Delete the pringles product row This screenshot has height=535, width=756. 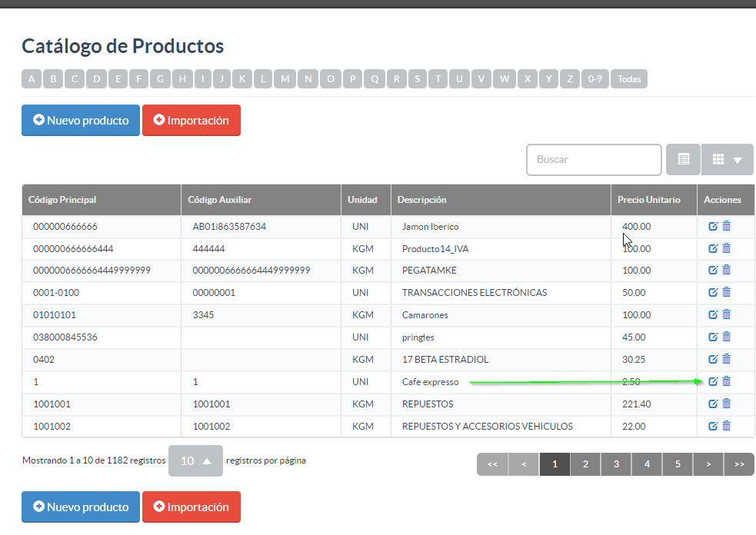[x=727, y=337]
